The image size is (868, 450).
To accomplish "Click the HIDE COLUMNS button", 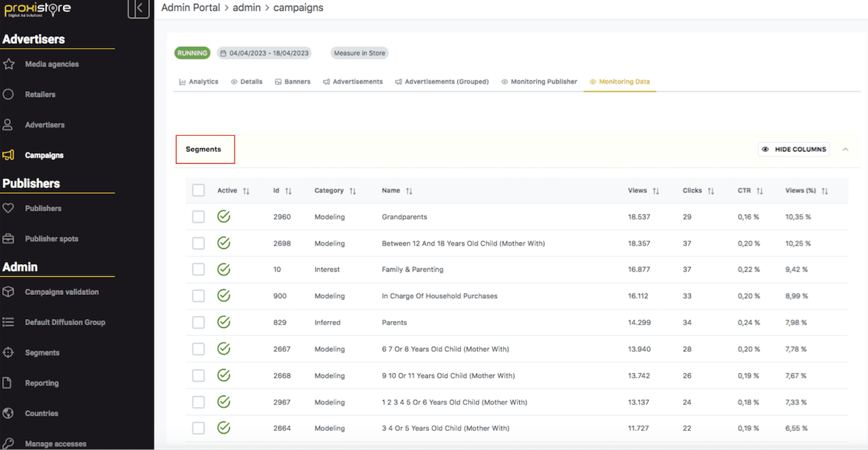I will click(x=794, y=149).
